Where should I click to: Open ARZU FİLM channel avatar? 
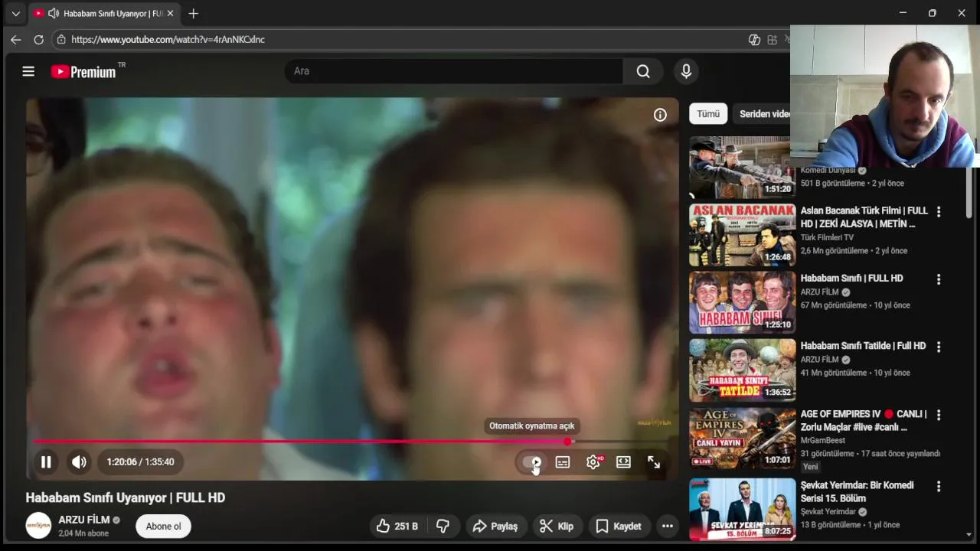click(38, 526)
